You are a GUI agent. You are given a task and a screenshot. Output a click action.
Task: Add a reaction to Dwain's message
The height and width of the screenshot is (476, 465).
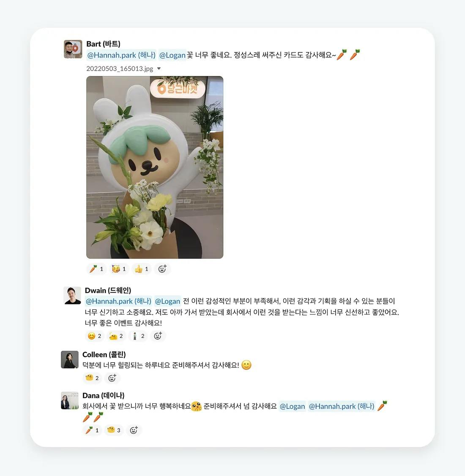coord(158,336)
